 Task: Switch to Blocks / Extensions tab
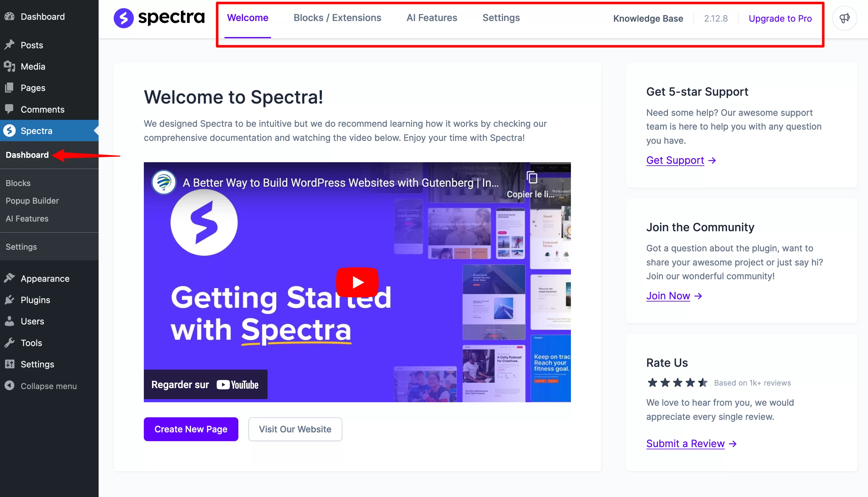(337, 18)
